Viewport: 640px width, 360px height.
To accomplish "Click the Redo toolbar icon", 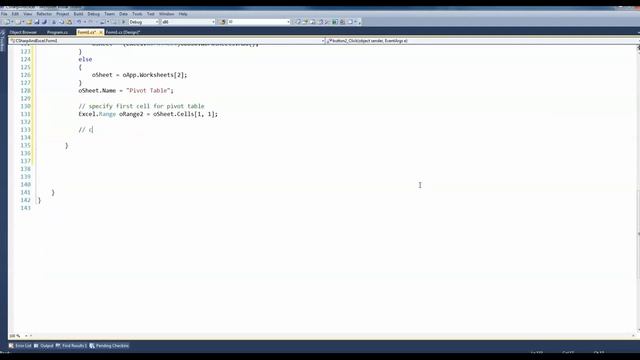I will click(x=91, y=22).
